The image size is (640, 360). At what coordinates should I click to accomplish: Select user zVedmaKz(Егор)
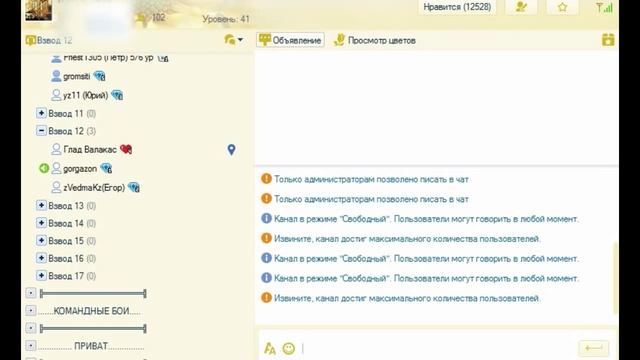tap(94, 188)
